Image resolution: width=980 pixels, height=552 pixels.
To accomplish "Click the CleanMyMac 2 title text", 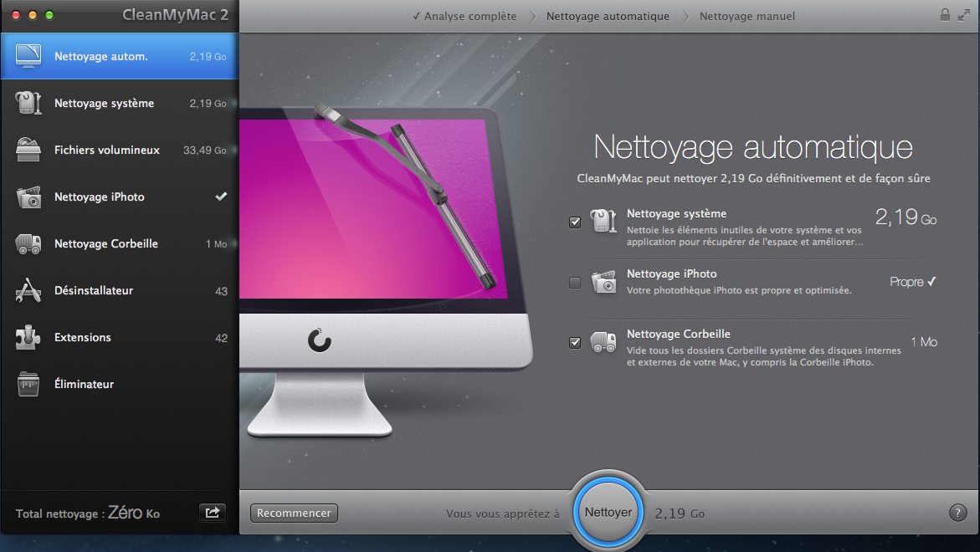I will [175, 15].
